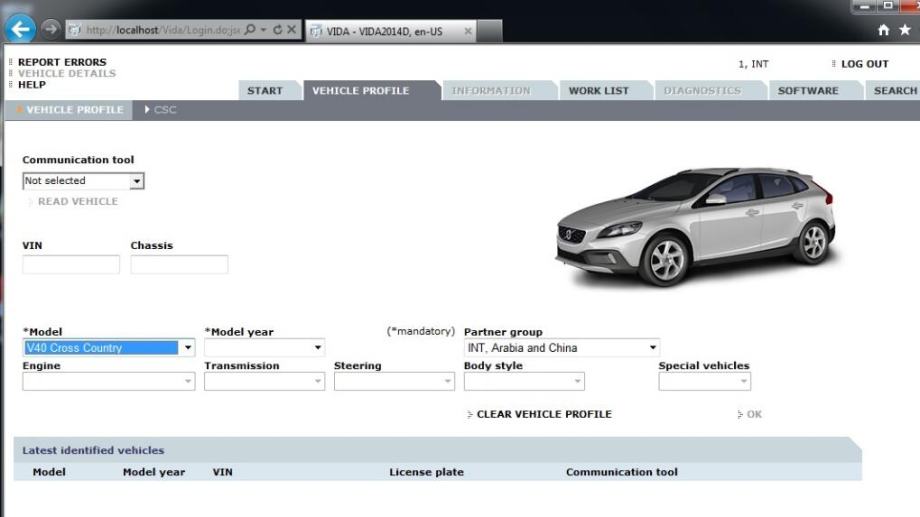Go back with the browser back arrow

[x=21, y=29]
